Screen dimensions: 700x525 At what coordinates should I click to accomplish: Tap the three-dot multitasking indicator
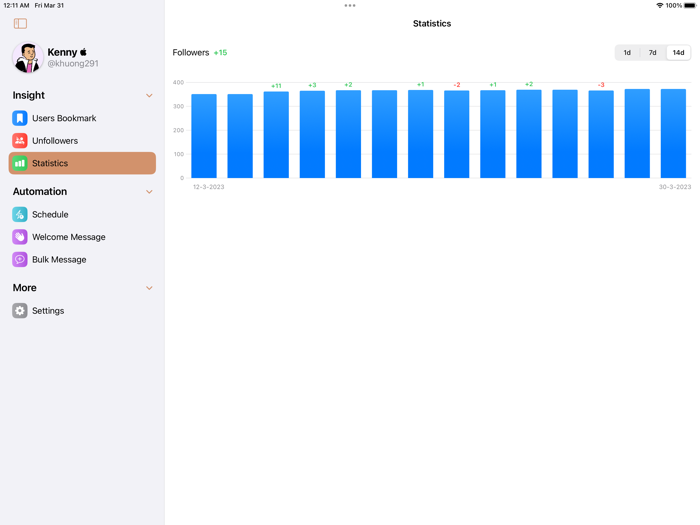click(x=350, y=5)
